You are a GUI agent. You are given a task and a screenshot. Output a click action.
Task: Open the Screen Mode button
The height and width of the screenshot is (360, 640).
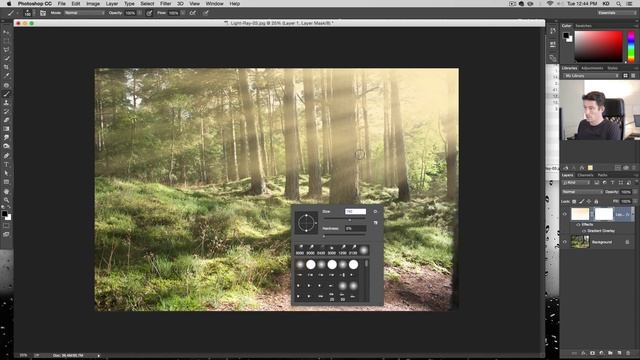pyautogui.click(x=6, y=235)
